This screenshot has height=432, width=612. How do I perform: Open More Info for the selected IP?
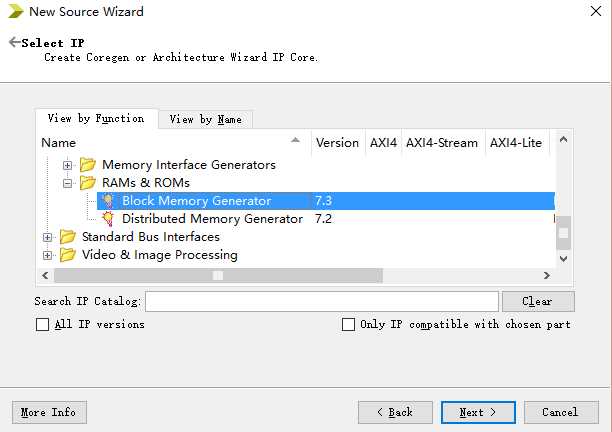(x=49, y=412)
